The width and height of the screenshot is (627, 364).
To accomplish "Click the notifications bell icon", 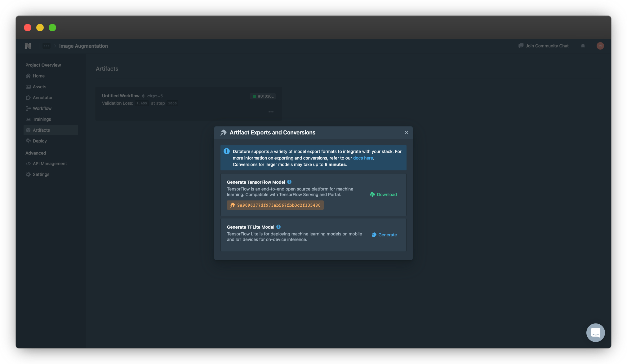I will point(583,46).
